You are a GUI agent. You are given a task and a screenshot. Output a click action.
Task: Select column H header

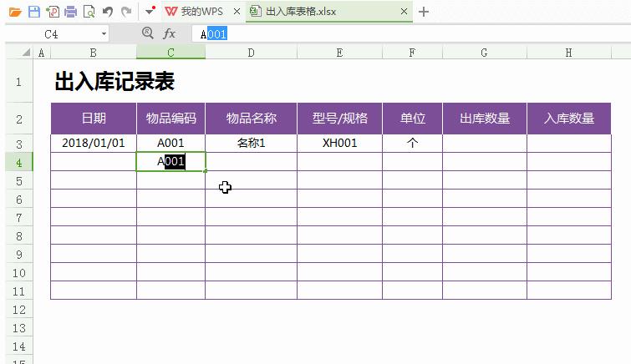[568, 53]
